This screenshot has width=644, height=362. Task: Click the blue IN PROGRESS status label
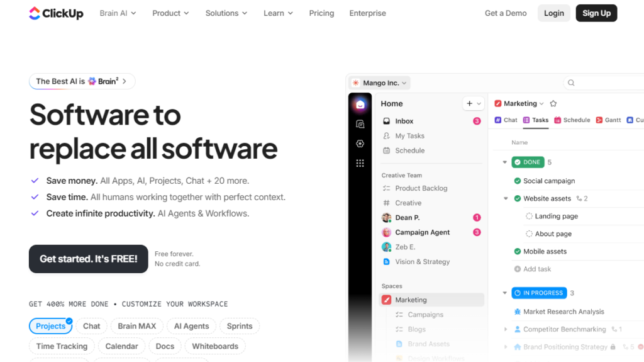pyautogui.click(x=539, y=293)
